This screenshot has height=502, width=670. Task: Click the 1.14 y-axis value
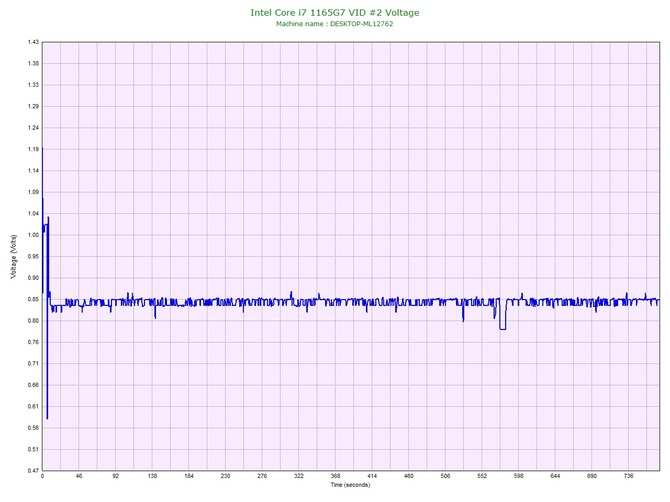point(33,170)
